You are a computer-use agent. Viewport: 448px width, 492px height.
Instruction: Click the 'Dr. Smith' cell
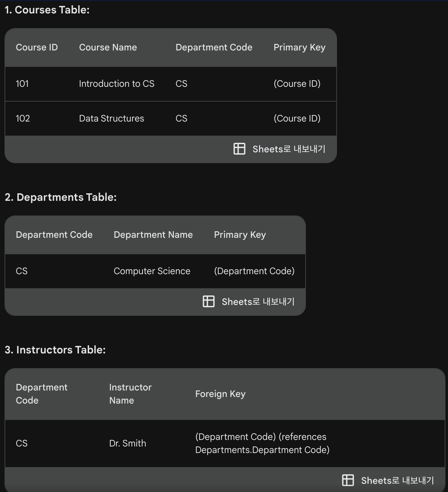(128, 444)
